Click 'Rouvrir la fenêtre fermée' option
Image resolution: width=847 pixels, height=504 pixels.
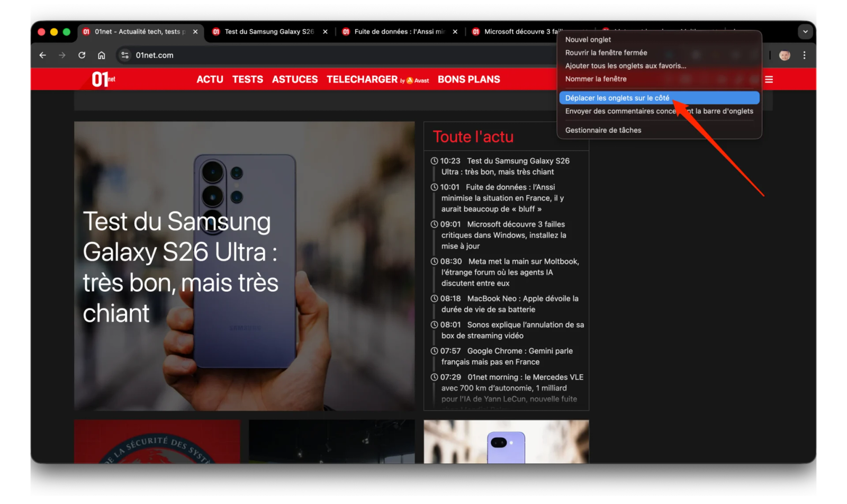pos(606,53)
